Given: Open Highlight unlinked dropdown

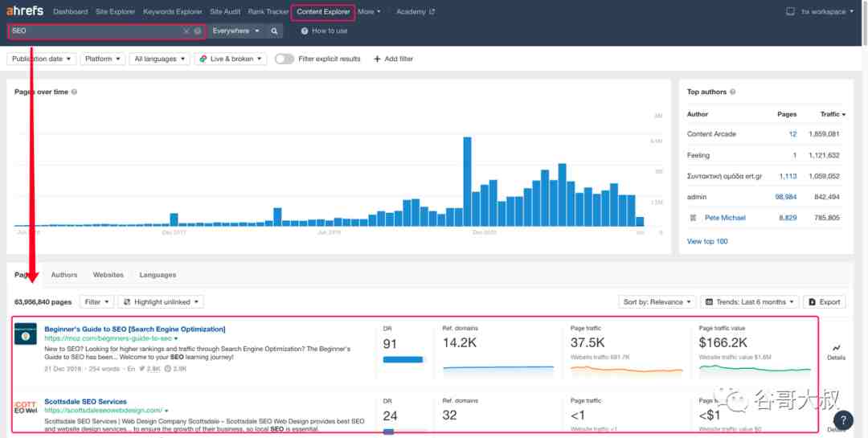Looking at the screenshot, I should click(161, 302).
